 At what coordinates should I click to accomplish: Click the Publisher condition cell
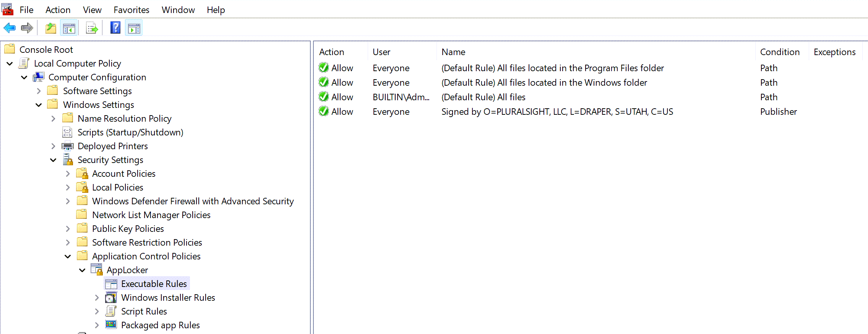(x=778, y=112)
